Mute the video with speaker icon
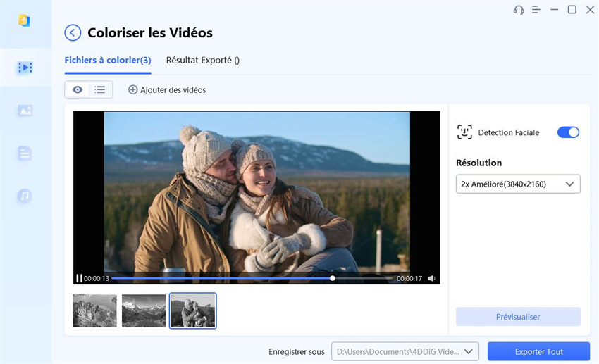Screen dimensions: 599x364 coord(431,279)
